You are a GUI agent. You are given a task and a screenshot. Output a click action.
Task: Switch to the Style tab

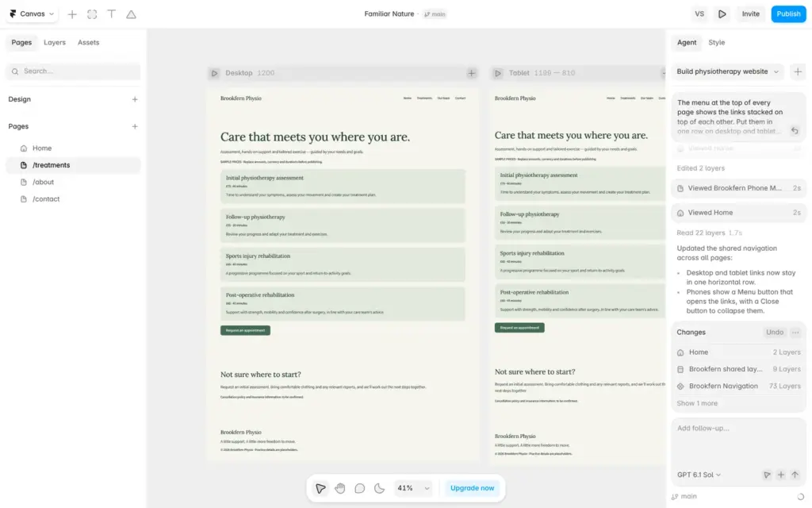pyautogui.click(x=717, y=43)
